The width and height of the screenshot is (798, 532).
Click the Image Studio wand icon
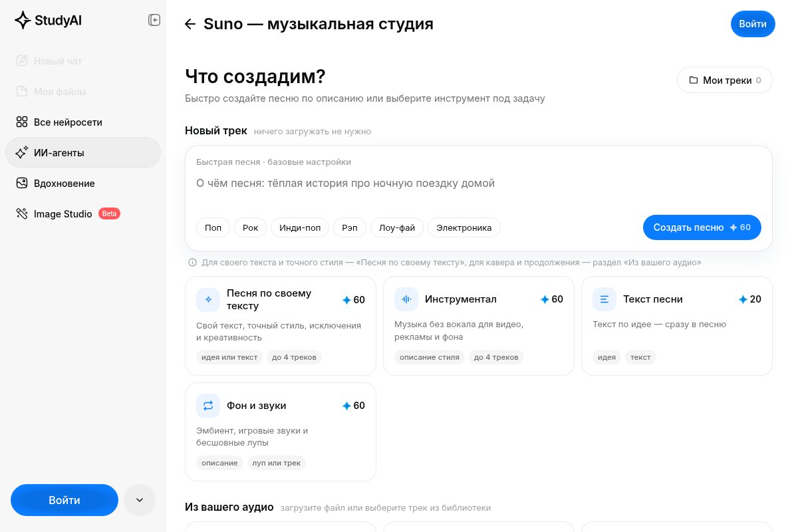(x=22, y=214)
